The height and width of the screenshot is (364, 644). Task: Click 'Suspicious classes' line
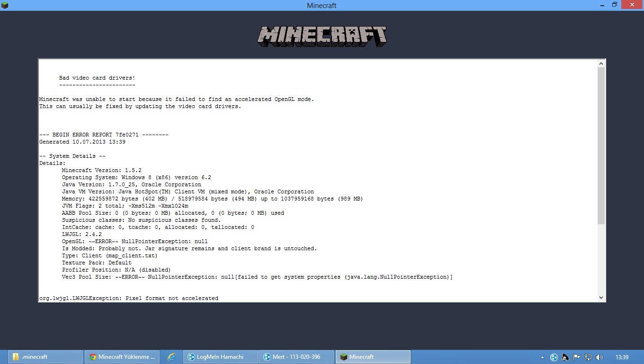click(142, 220)
